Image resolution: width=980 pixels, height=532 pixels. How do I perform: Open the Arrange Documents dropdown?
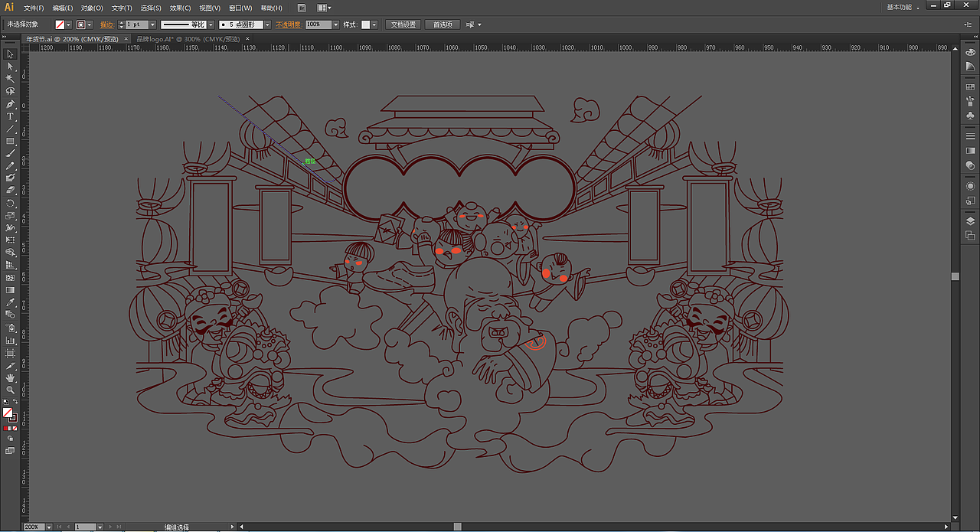coord(325,8)
